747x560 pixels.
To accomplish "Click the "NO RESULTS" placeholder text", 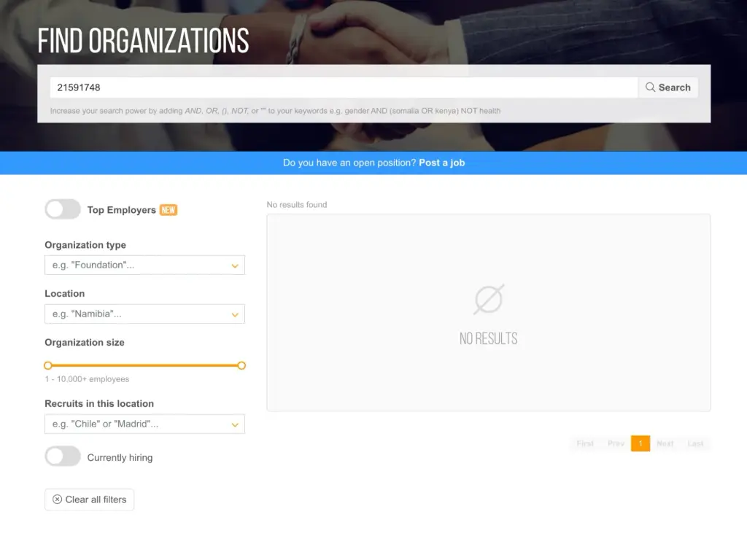I will (x=488, y=338).
